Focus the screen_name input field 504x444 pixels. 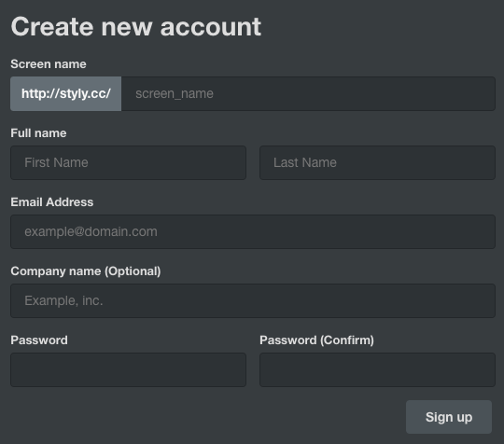click(308, 93)
